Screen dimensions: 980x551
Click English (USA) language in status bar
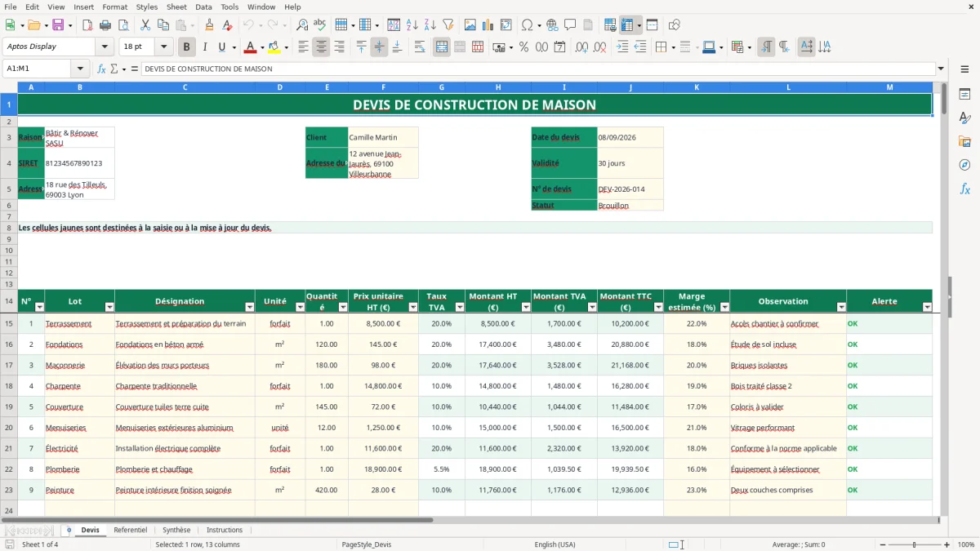(x=555, y=544)
